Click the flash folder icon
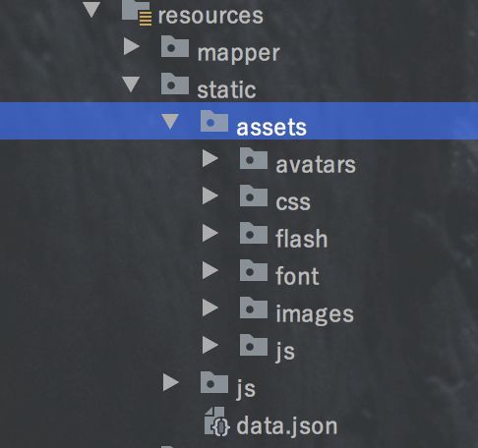The height and width of the screenshot is (448, 478). pos(254,233)
